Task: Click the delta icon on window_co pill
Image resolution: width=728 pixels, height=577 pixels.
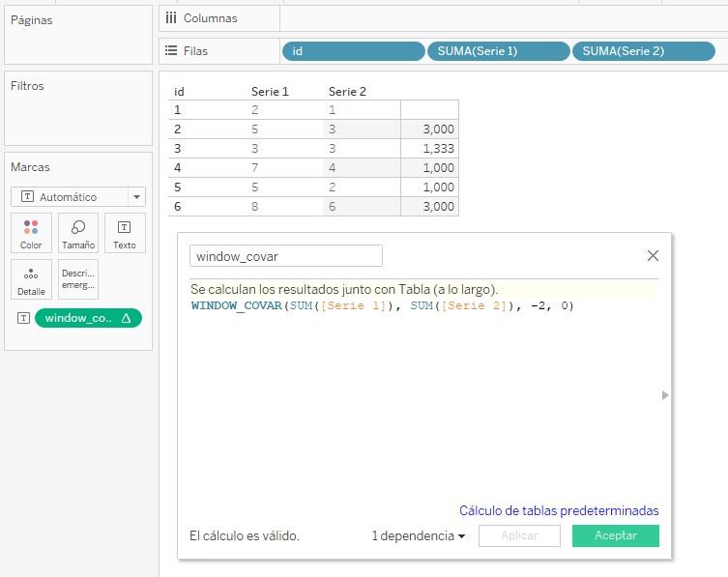Action: pos(126,318)
